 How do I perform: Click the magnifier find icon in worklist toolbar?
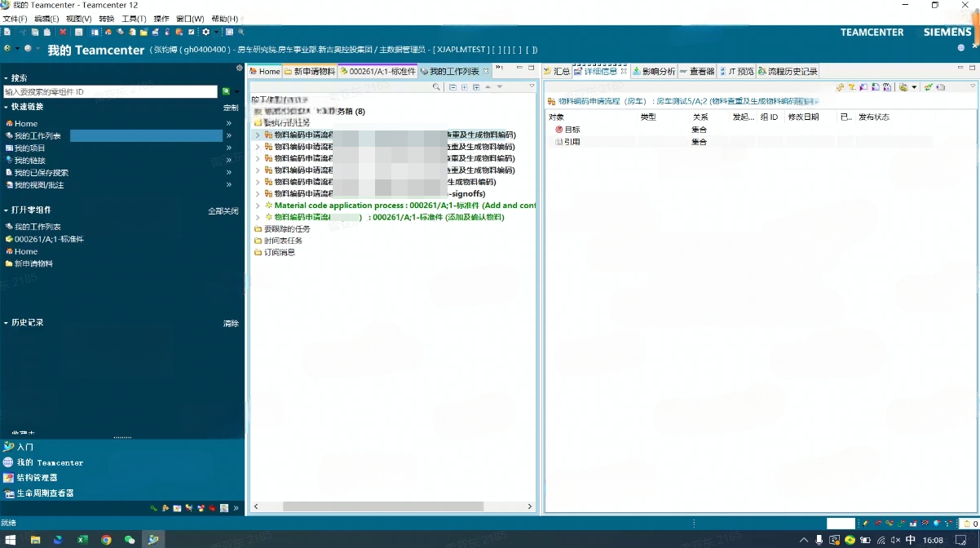437,87
